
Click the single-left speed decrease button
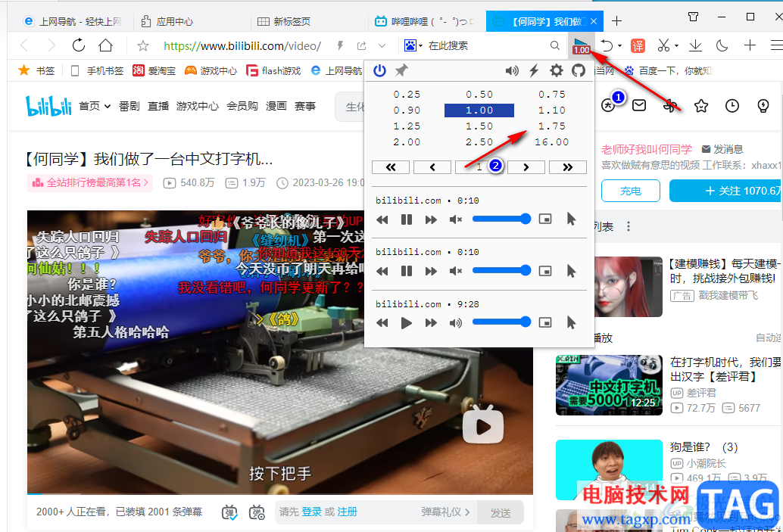pos(432,167)
